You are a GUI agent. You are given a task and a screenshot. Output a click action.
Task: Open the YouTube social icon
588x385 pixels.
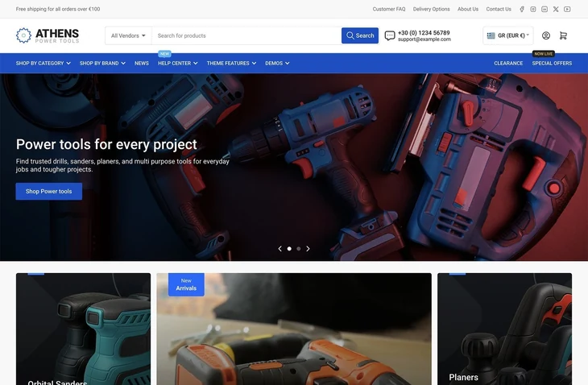coord(567,9)
